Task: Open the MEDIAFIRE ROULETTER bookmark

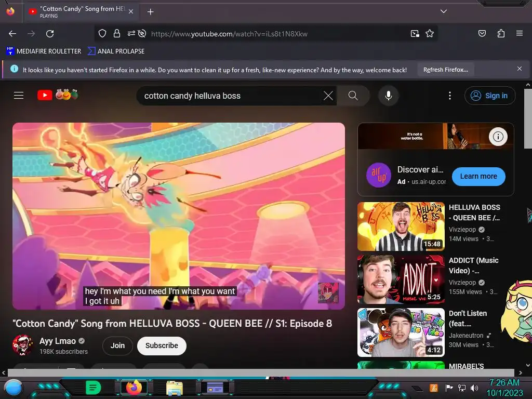Action: coord(44,51)
